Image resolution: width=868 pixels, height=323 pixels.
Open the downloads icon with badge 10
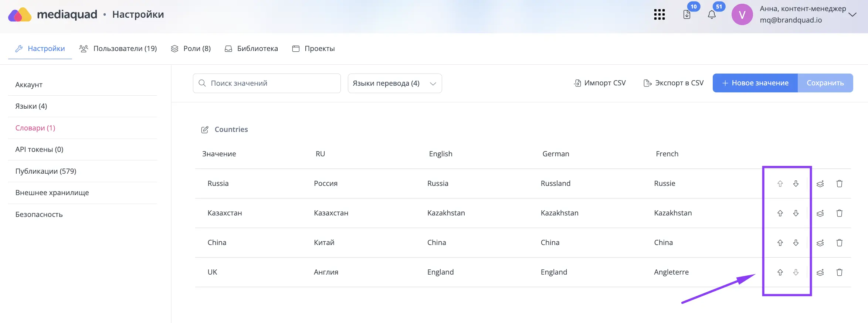(687, 15)
